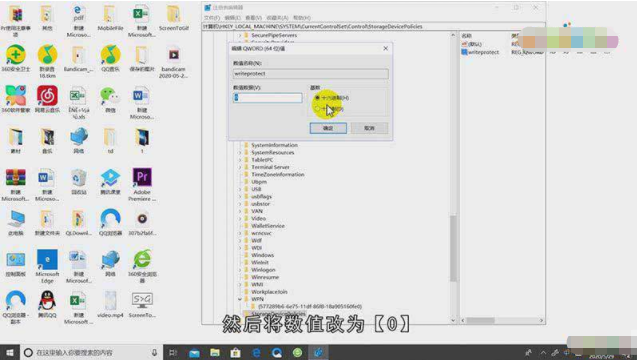637x360 pixels.
Task: Click the tree pane vertical scrollbar thumb
Action: 453,248
